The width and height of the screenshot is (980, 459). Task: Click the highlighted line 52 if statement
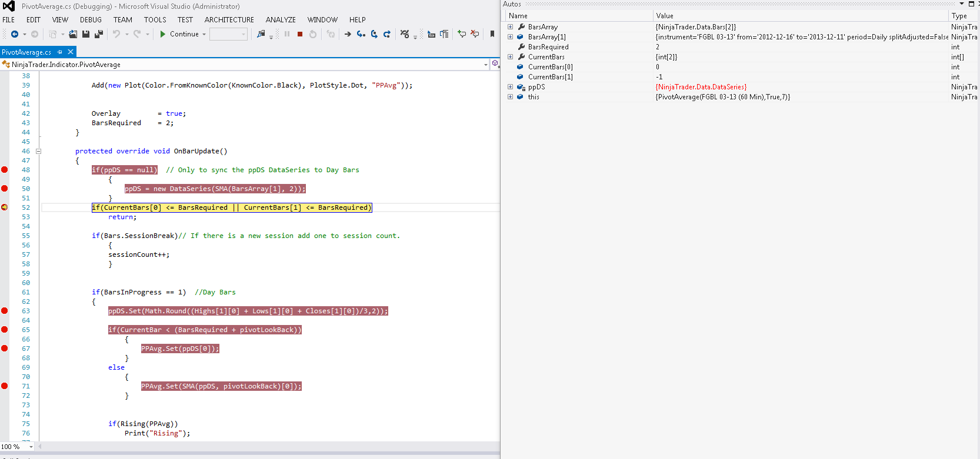coord(232,207)
